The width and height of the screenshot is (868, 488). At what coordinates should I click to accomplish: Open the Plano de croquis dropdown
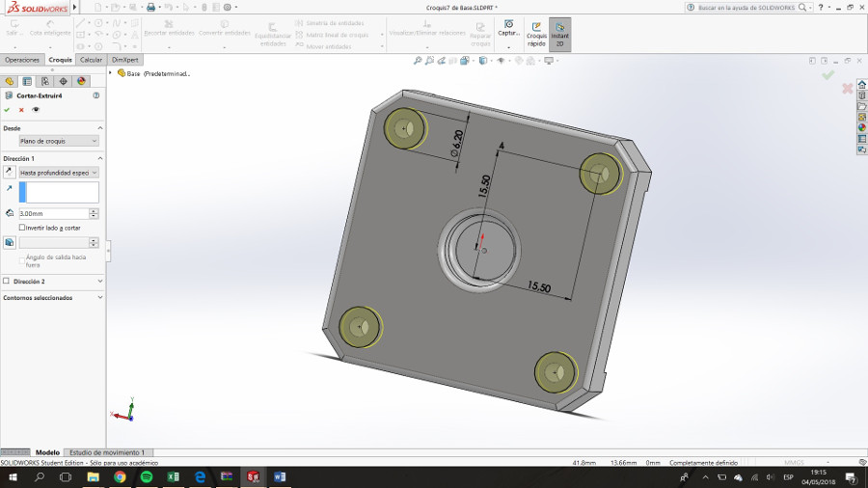(59, 141)
